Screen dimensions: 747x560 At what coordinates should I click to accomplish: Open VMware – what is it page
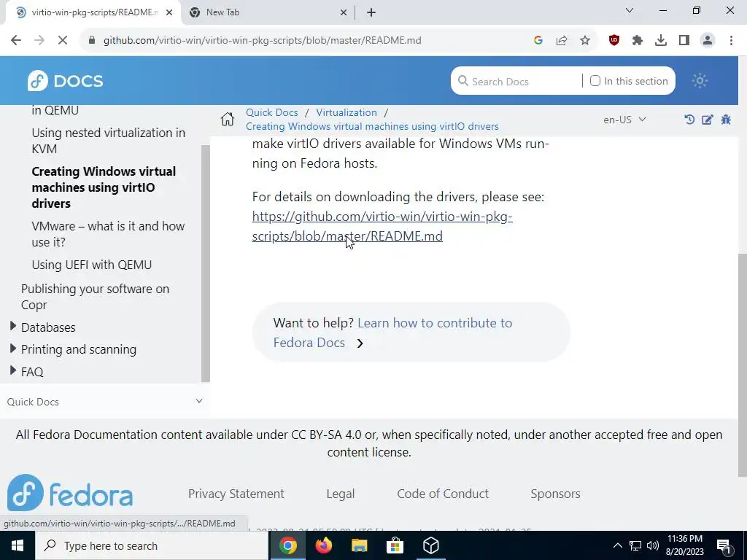click(x=108, y=234)
